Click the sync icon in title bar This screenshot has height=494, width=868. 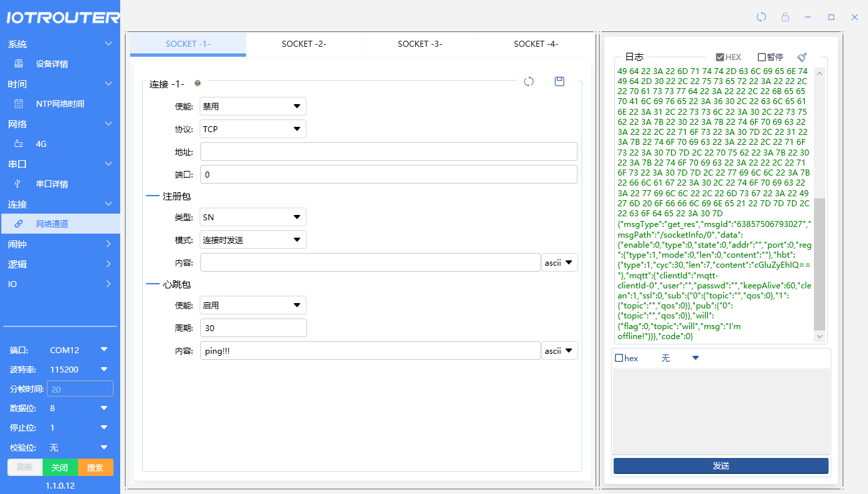click(761, 17)
